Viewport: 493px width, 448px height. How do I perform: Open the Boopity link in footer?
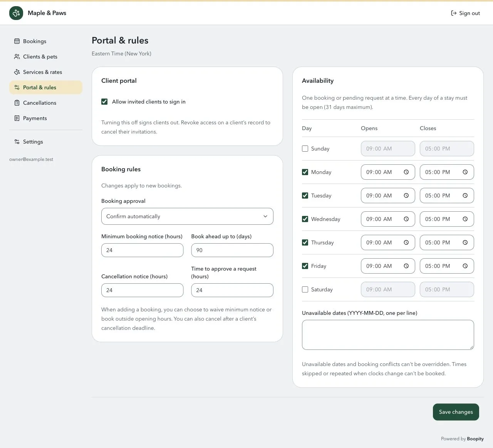(x=475, y=439)
